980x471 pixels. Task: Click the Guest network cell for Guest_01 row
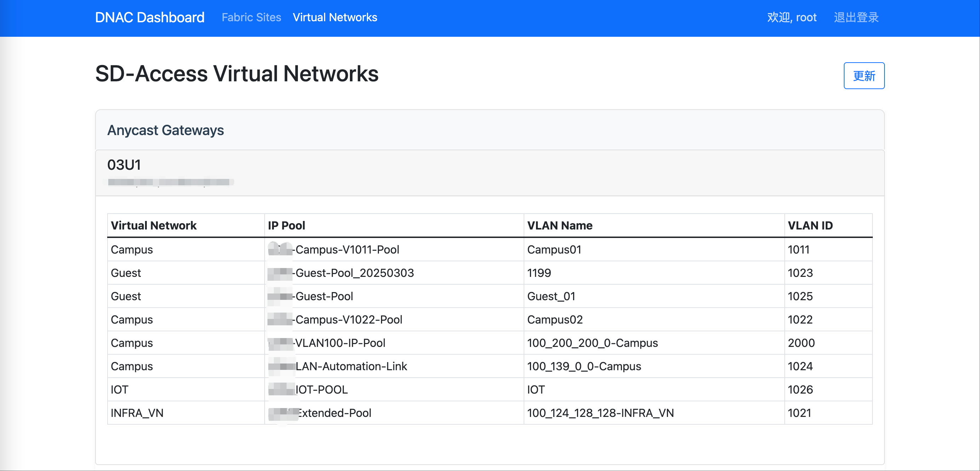(x=186, y=296)
